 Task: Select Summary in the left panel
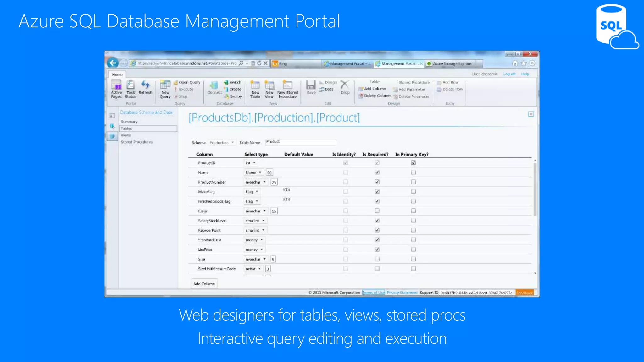tap(129, 122)
